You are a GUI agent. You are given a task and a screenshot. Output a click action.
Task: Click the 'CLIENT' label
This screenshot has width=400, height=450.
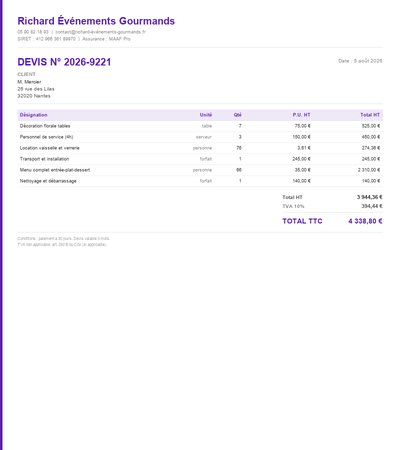click(26, 74)
